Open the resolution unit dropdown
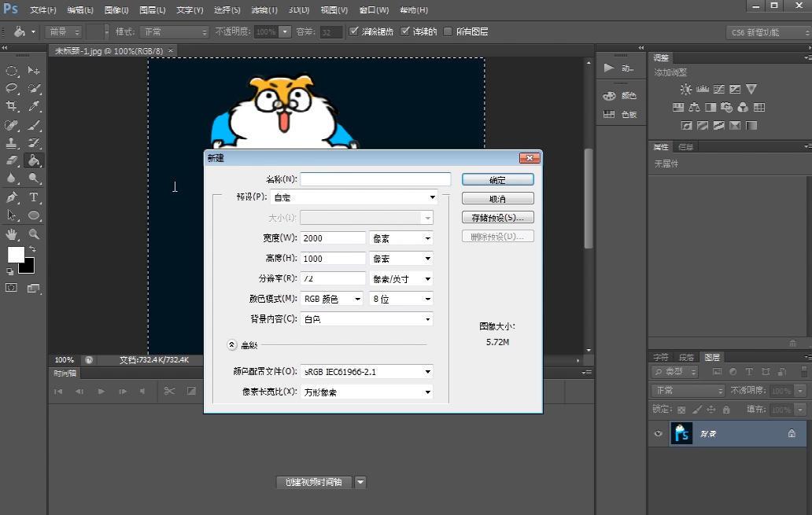The width and height of the screenshot is (812, 515). click(x=400, y=278)
